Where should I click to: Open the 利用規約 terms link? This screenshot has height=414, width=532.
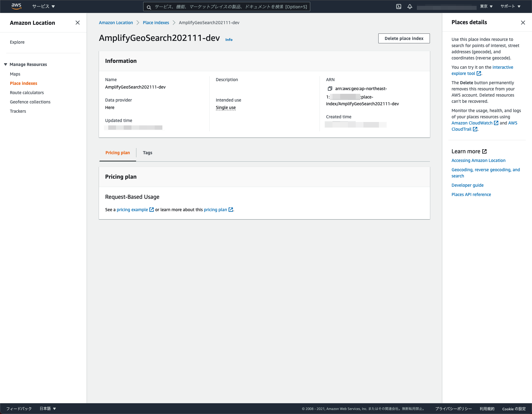click(487, 409)
